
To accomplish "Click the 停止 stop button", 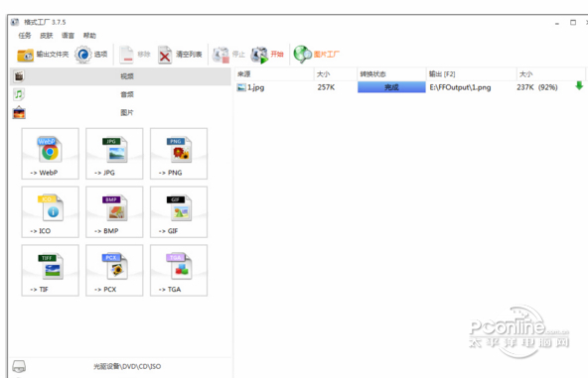I will click(228, 55).
